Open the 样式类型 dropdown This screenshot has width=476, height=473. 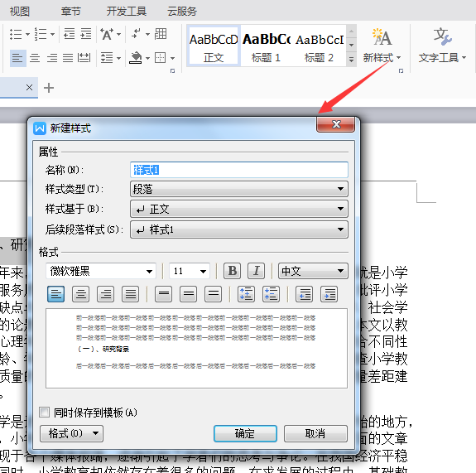tap(239, 189)
